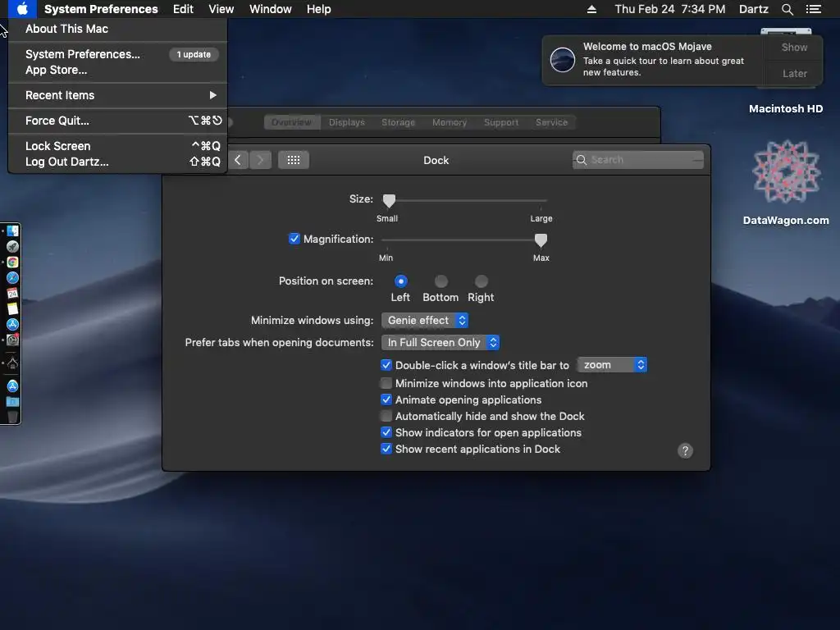Open In Full Screen Only dropdown

[x=441, y=342]
